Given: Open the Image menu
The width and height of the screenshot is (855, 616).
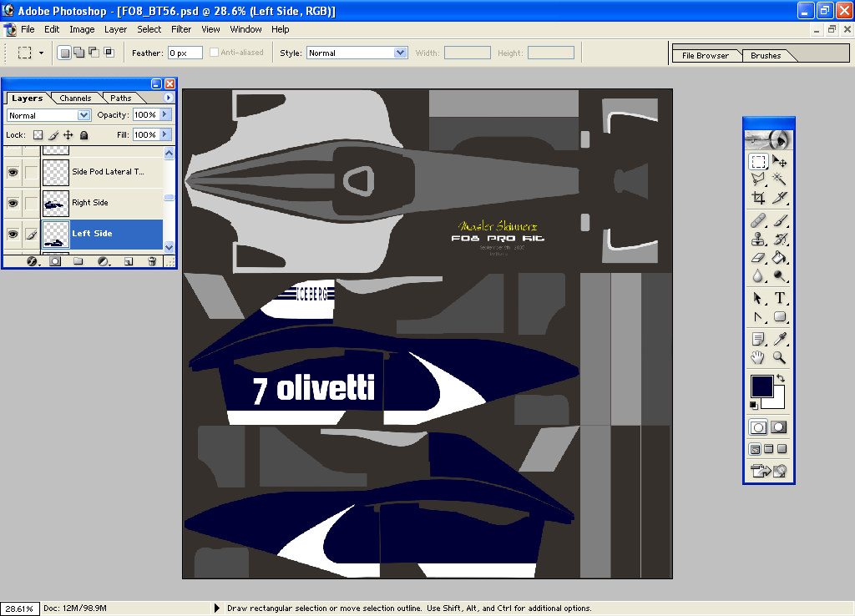Looking at the screenshot, I should pyautogui.click(x=82, y=29).
